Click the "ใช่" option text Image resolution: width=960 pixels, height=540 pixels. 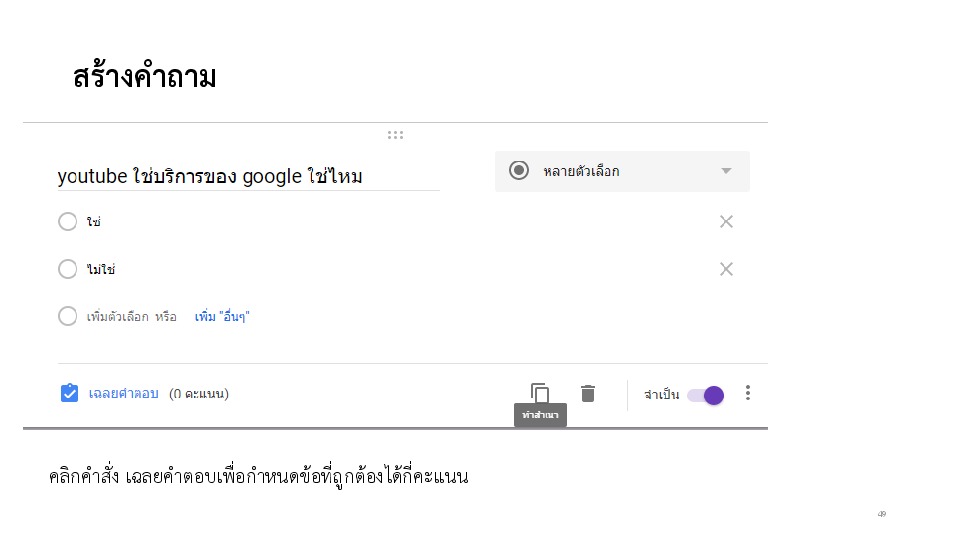94,222
